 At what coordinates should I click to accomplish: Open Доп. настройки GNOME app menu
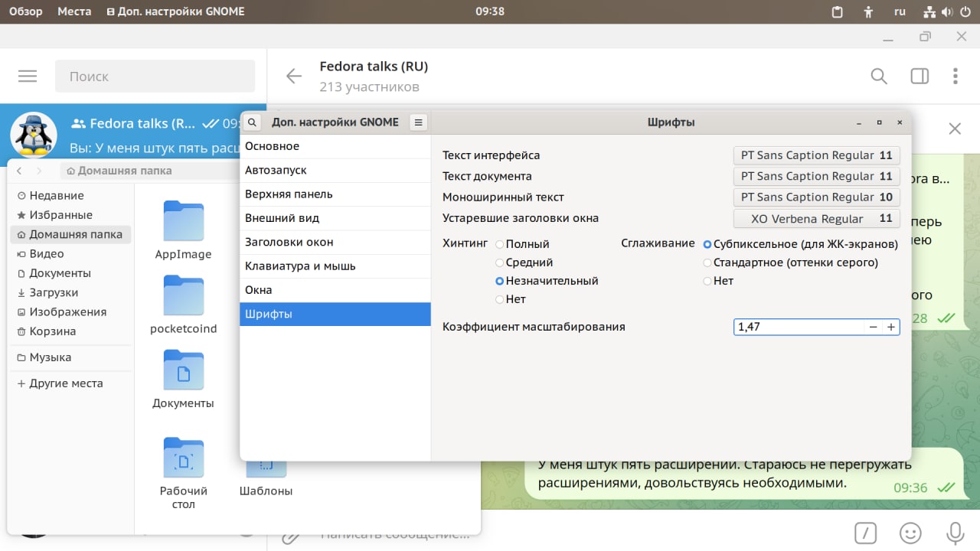tap(176, 12)
